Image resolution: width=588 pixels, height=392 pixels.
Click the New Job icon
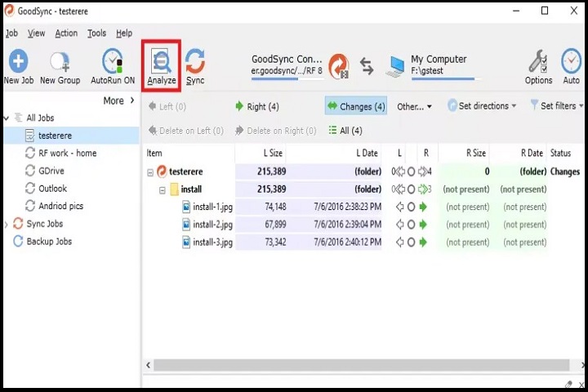[x=18, y=62]
